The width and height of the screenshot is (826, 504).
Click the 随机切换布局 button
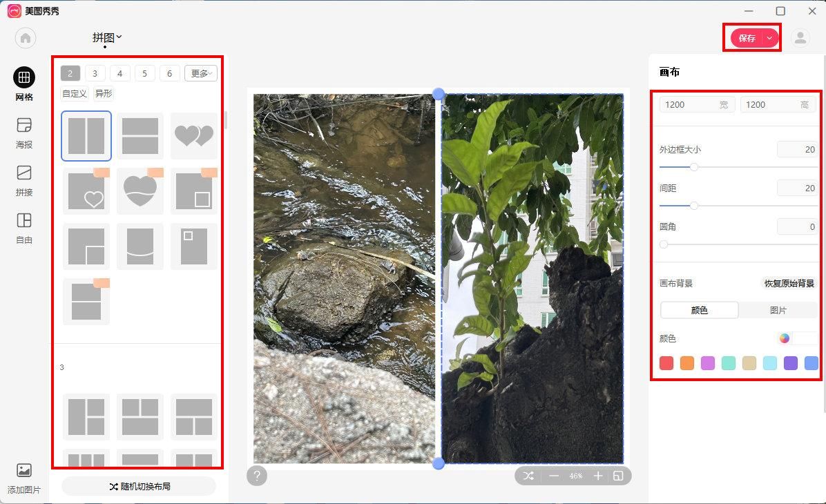click(x=139, y=486)
